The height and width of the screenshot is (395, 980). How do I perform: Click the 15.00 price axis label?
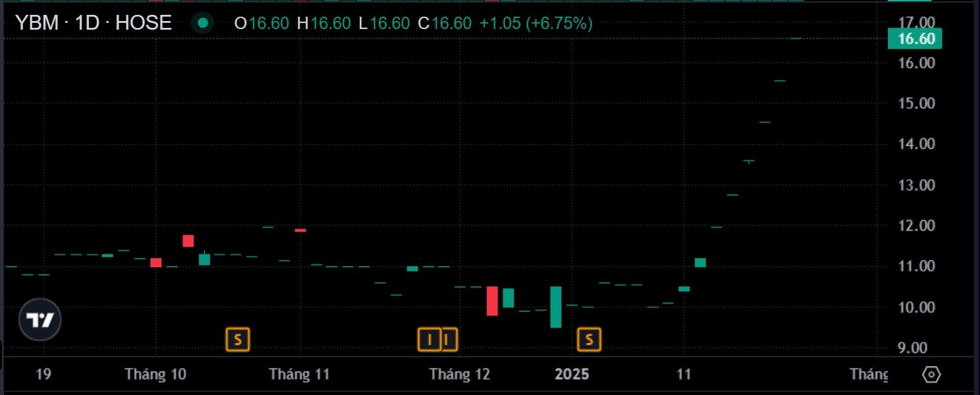[x=916, y=103]
